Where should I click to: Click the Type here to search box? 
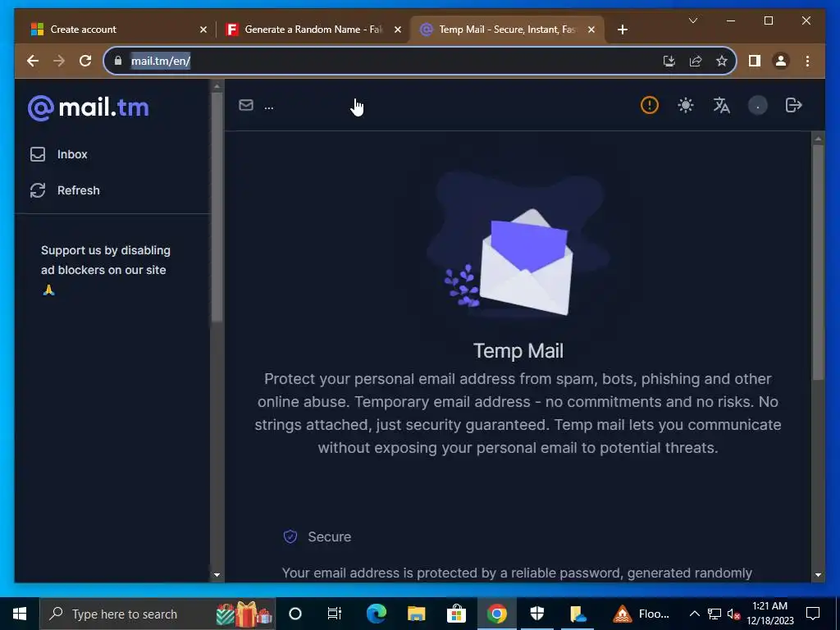click(x=157, y=614)
